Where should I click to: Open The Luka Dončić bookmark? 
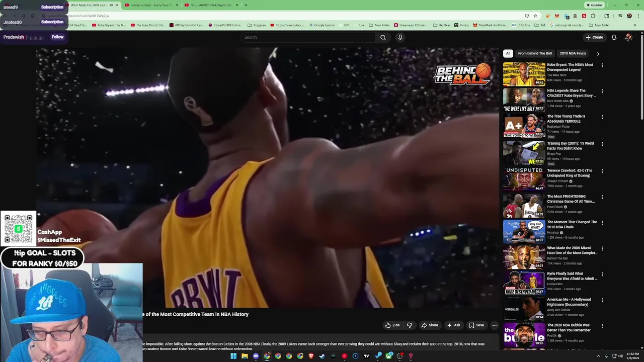point(147,25)
